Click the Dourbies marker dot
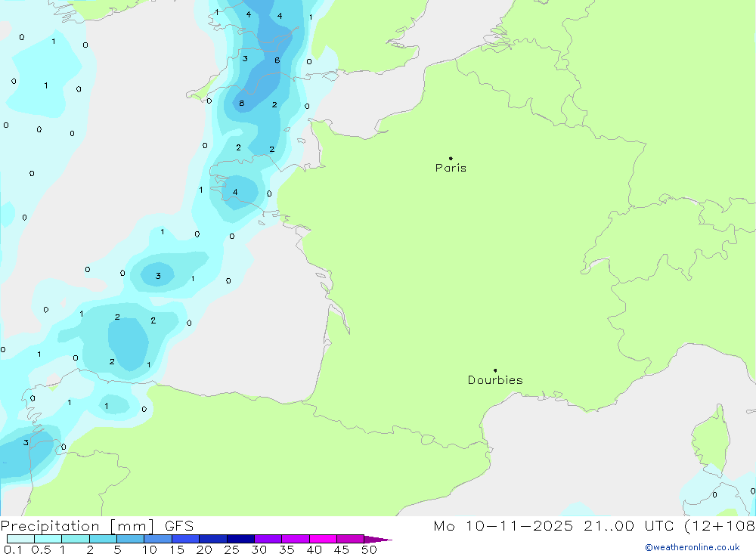756x554 pixels. tap(495, 370)
